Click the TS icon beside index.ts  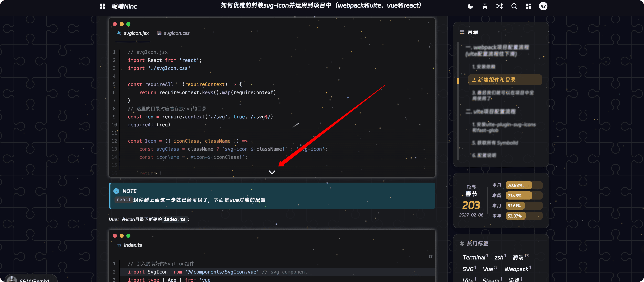119,245
